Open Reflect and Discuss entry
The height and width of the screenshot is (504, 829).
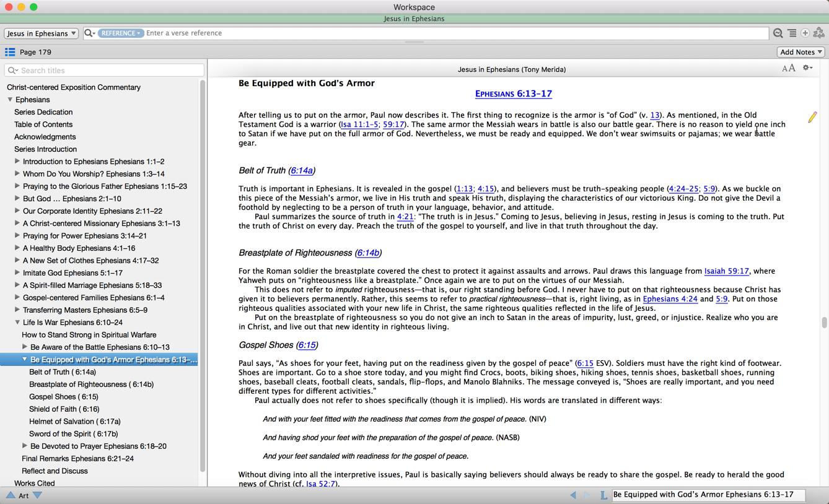(55, 471)
